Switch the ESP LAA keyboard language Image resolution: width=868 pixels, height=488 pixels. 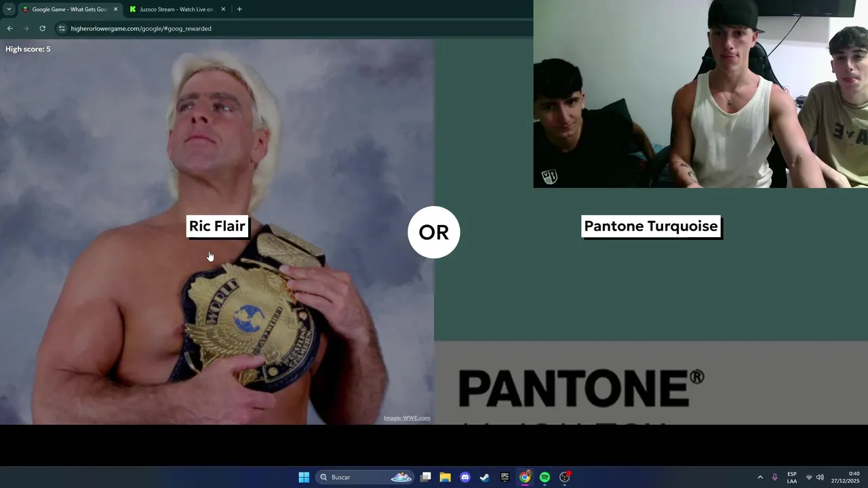pyautogui.click(x=791, y=477)
